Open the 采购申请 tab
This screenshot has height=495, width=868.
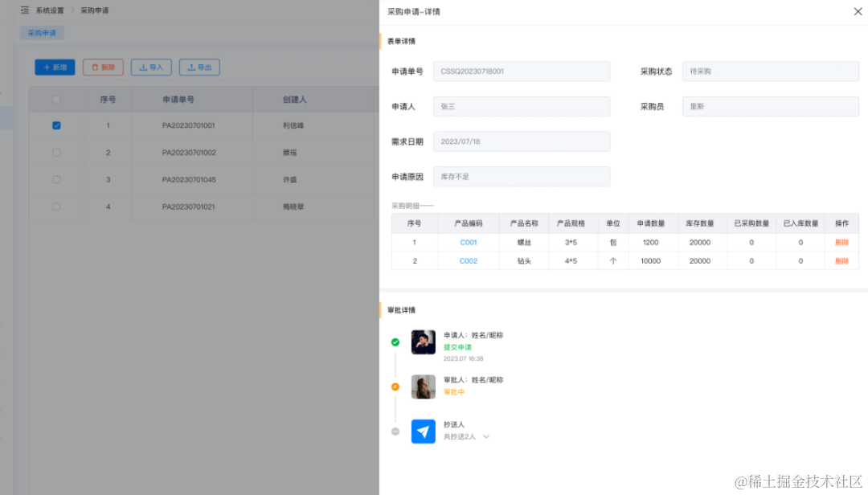point(42,33)
